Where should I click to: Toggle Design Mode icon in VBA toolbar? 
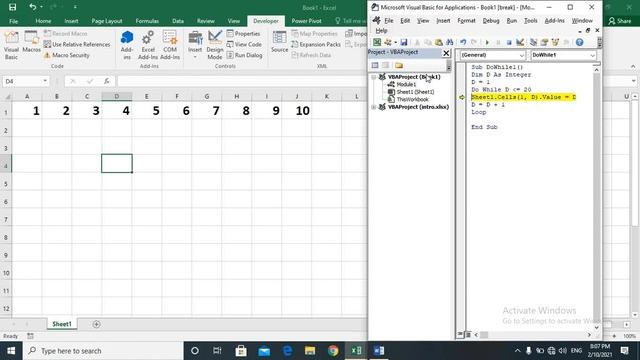click(x=520, y=42)
